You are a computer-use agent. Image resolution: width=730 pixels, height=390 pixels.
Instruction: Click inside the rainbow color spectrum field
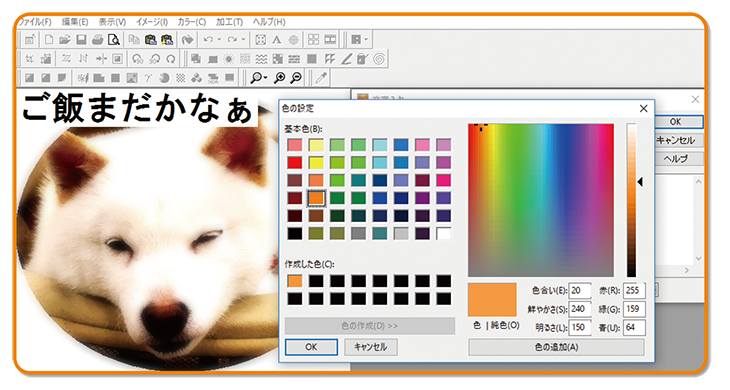[541, 200]
